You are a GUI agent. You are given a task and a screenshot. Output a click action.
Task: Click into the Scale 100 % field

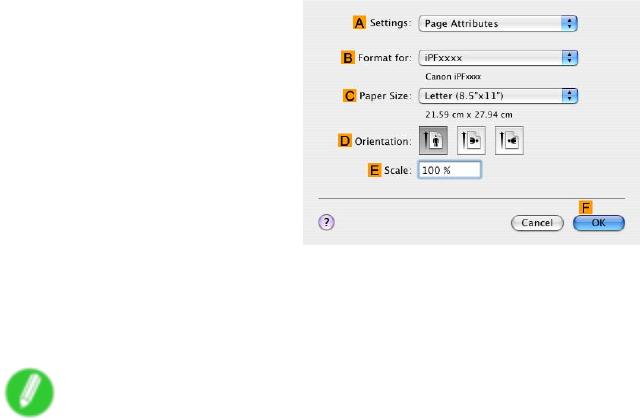[x=449, y=170]
